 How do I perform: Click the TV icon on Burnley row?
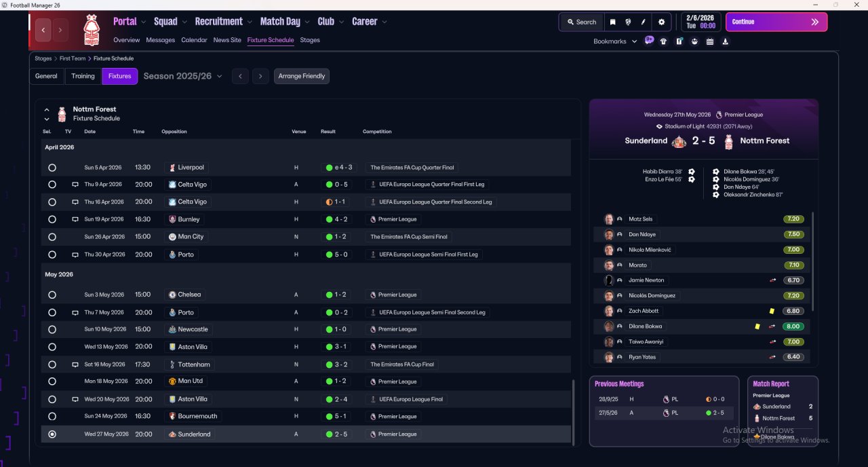[x=75, y=219]
